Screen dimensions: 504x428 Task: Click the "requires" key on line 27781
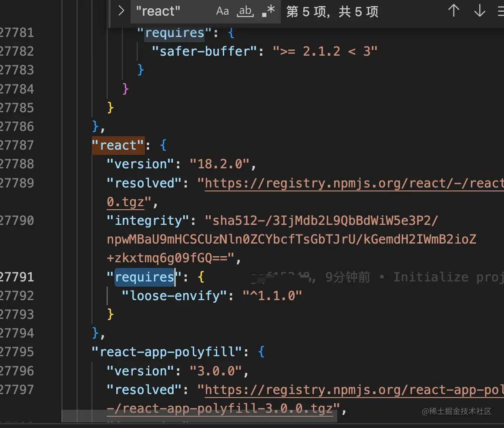(x=175, y=33)
